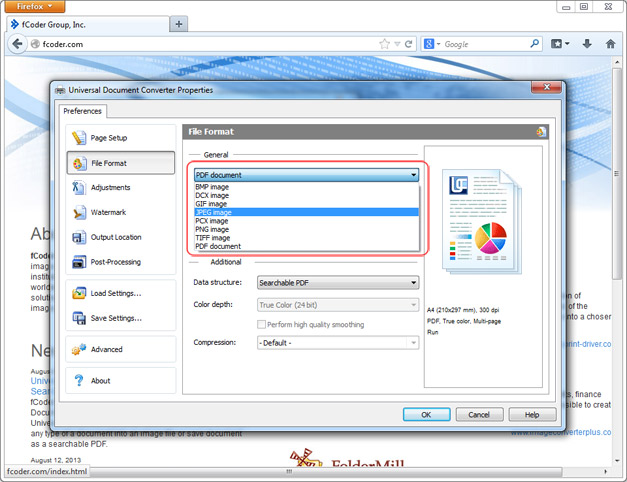The image size is (627, 482).
Task: Open the Watermark stamp icon
Action: coord(79,212)
